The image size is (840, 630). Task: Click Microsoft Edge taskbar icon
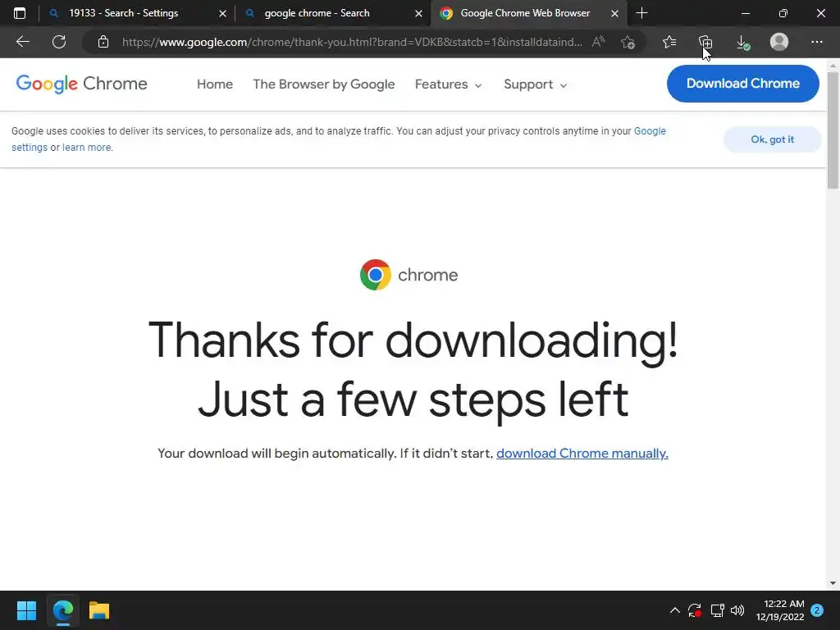[62, 610]
